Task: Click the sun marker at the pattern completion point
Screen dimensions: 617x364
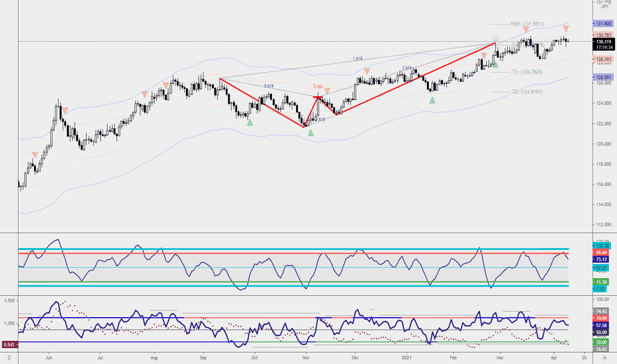Action: [x=495, y=38]
